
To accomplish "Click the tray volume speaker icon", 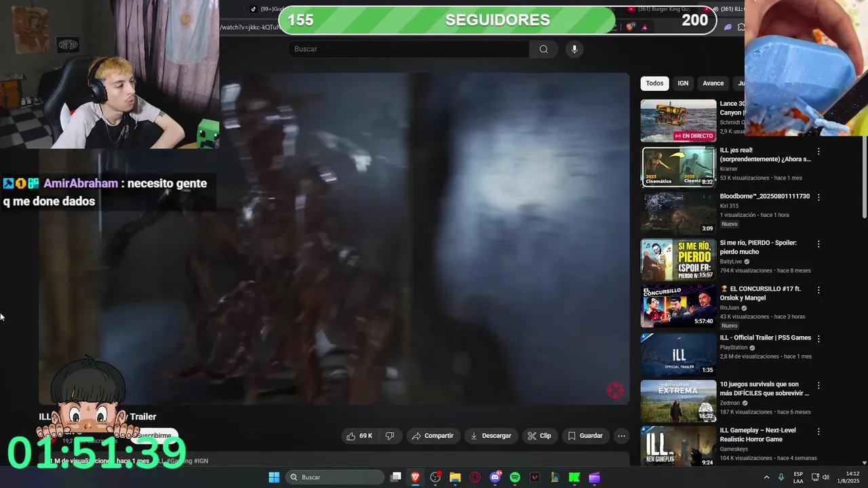I will (826, 477).
